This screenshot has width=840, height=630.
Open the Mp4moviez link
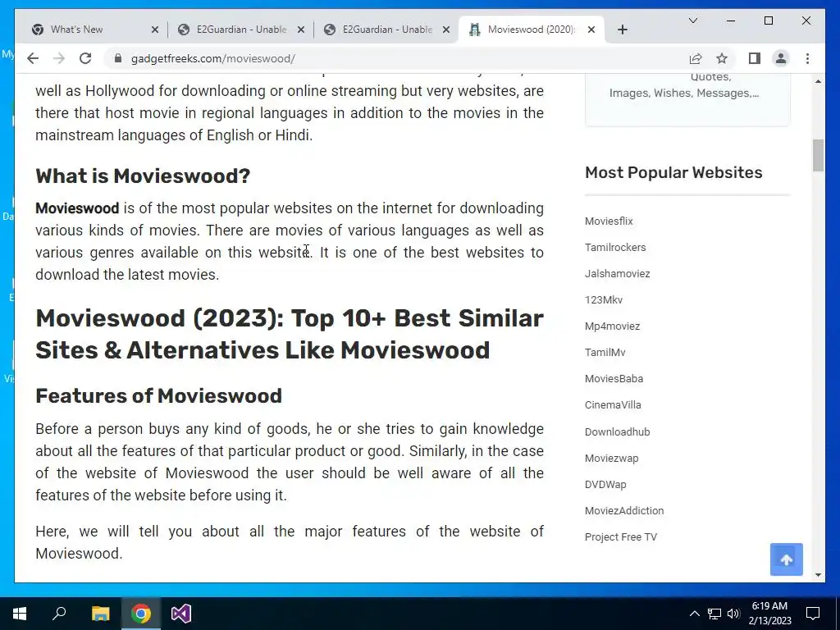pos(612,326)
